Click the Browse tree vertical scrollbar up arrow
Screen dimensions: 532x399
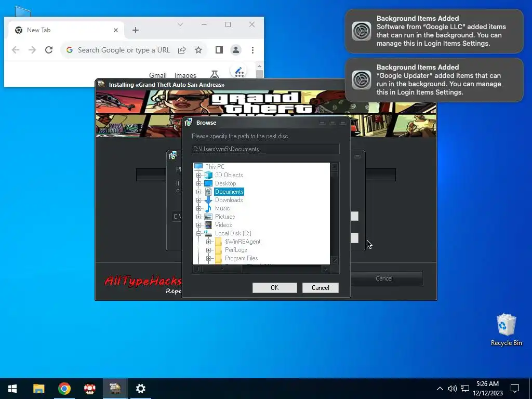pyautogui.click(x=335, y=167)
